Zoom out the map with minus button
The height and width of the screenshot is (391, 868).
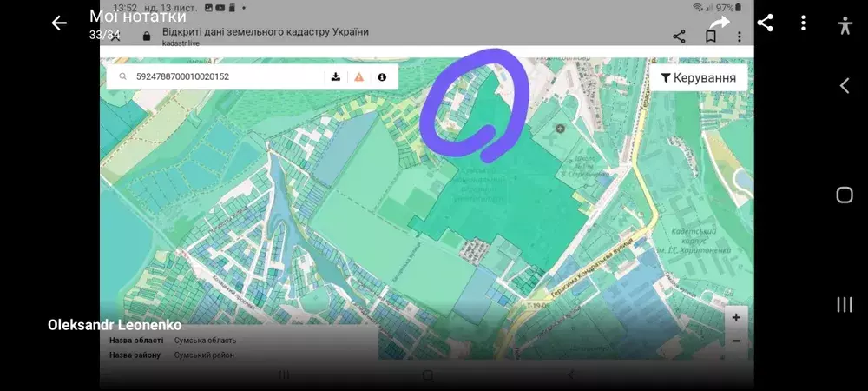pos(735,341)
